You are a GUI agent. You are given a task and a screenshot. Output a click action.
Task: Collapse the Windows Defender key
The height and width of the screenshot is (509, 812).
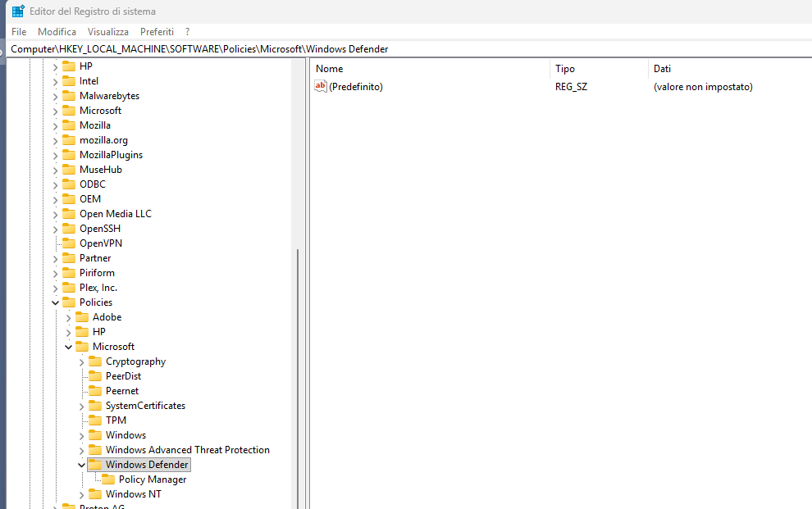[81, 465]
